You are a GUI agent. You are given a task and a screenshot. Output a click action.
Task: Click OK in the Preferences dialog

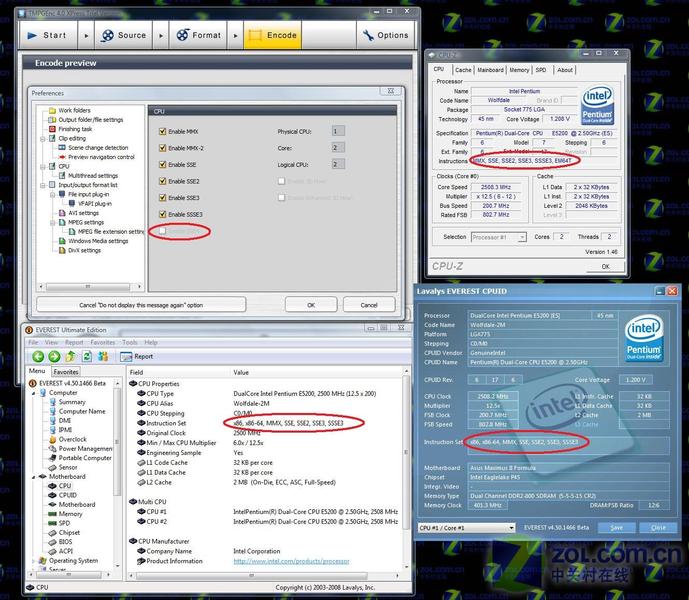tap(311, 305)
